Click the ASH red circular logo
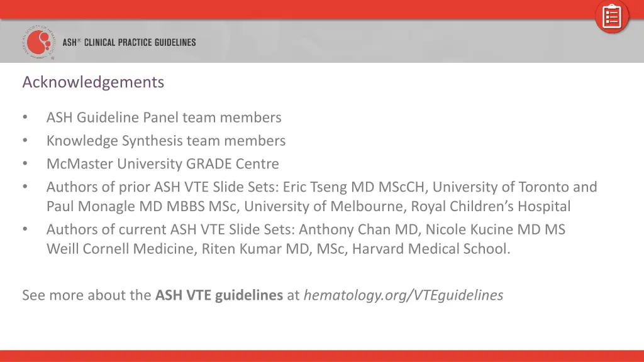Viewport: 644px width, 362px height. point(38,42)
